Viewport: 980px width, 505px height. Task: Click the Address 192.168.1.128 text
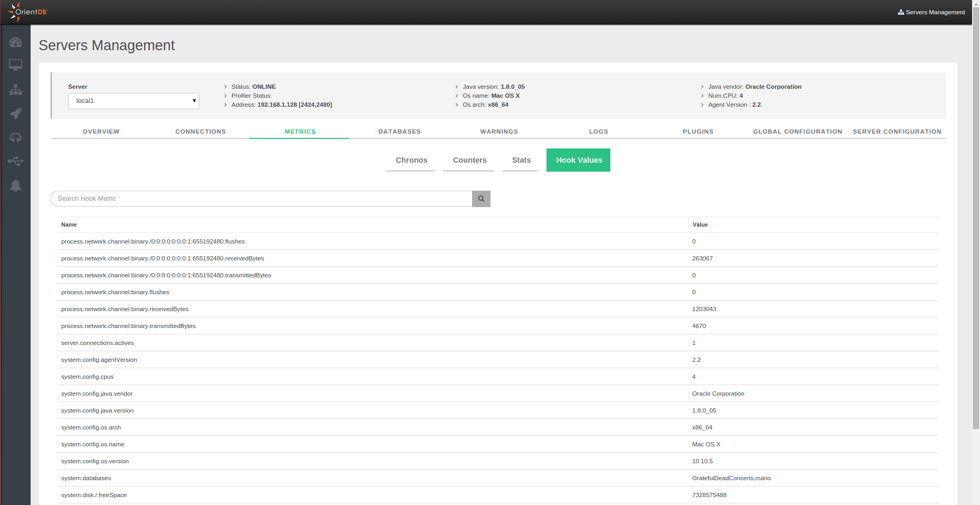282,105
